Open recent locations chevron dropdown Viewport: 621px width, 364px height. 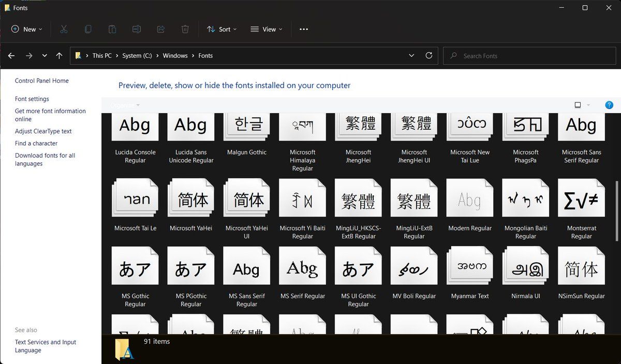click(x=45, y=56)
